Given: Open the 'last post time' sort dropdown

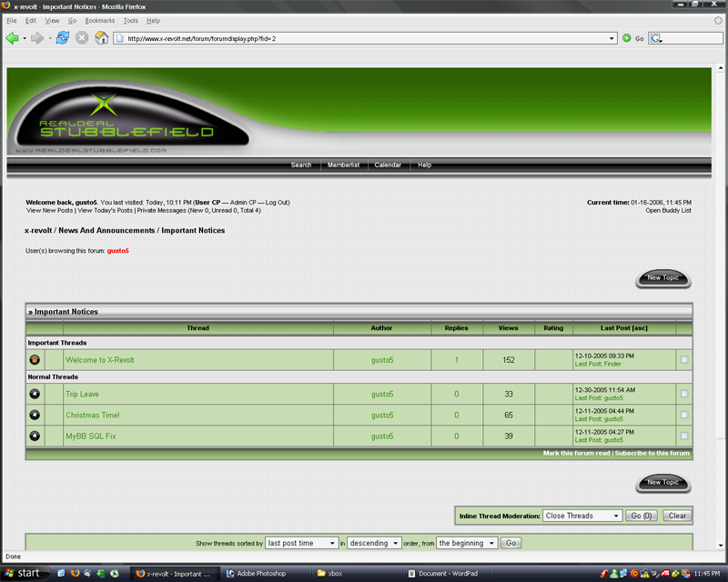Looking at the screenshot, I should pos(301,543).
